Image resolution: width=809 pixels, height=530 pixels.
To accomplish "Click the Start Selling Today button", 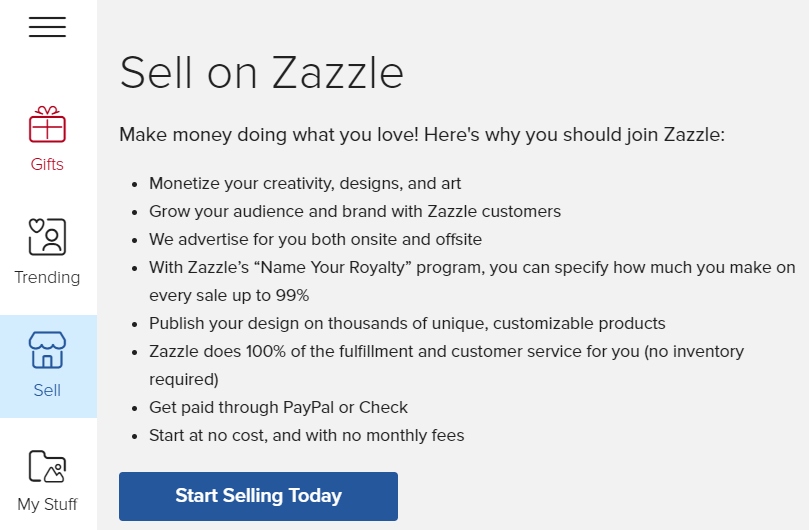I will [x=258, y=496].
